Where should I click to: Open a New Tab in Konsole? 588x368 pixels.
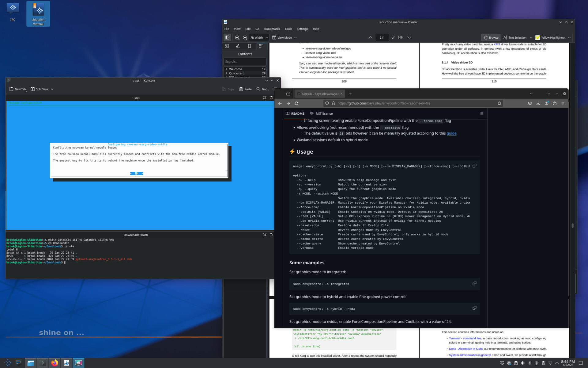[x=18, y=89]
